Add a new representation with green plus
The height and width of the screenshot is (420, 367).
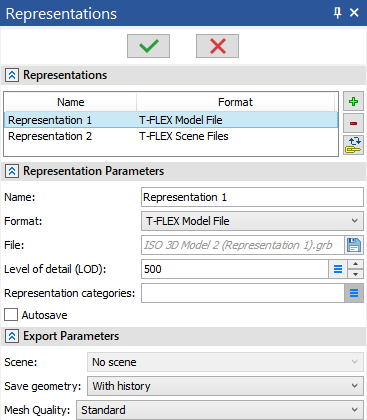[353, 101]
